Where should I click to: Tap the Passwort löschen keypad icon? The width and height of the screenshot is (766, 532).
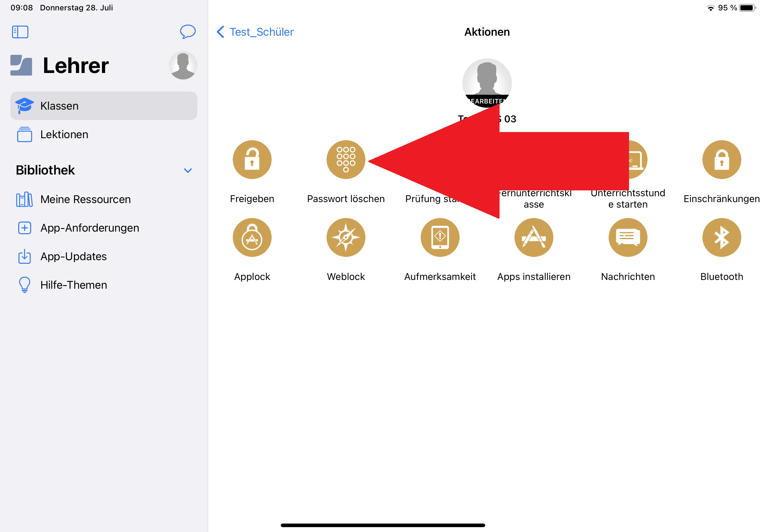pos(346,160)
